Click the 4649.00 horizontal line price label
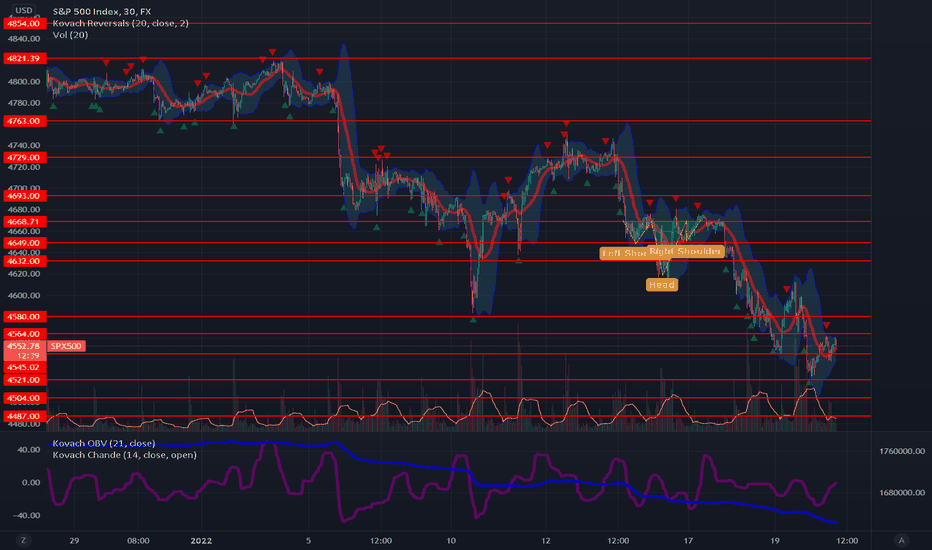Screen dimensions: 932x550 24,243
